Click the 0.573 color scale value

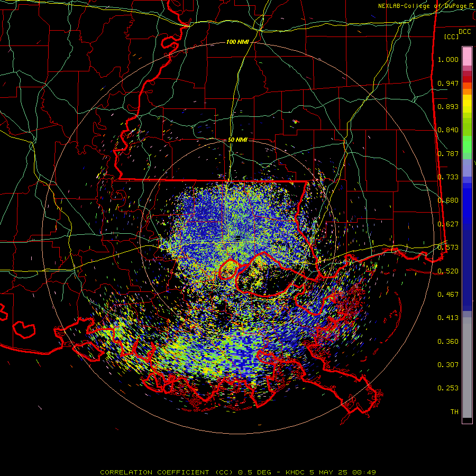click(x=448, y=248)
